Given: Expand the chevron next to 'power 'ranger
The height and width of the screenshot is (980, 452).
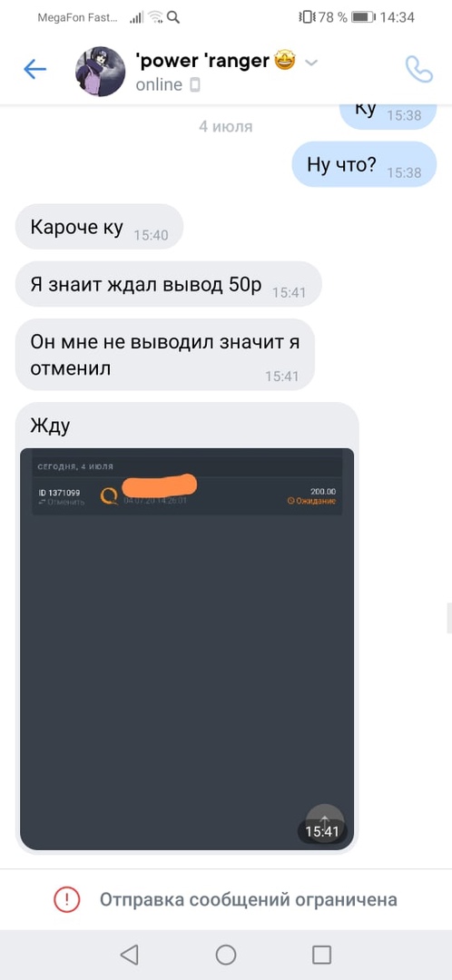Looking at the screenshot, I should pos(311,62).
